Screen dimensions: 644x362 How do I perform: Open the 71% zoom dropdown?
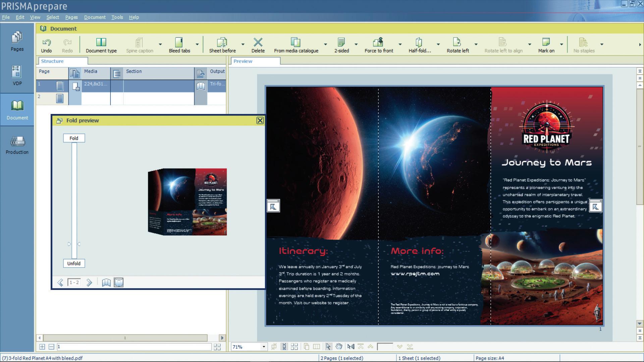click(x=264, y=347)
